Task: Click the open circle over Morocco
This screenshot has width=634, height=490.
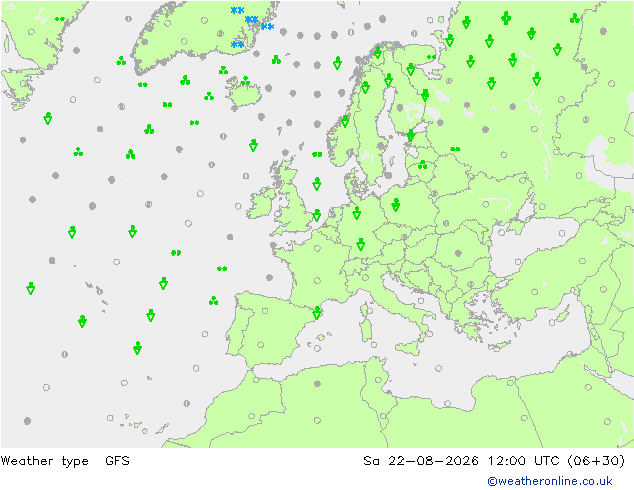Action: click(x=251, y=416)
